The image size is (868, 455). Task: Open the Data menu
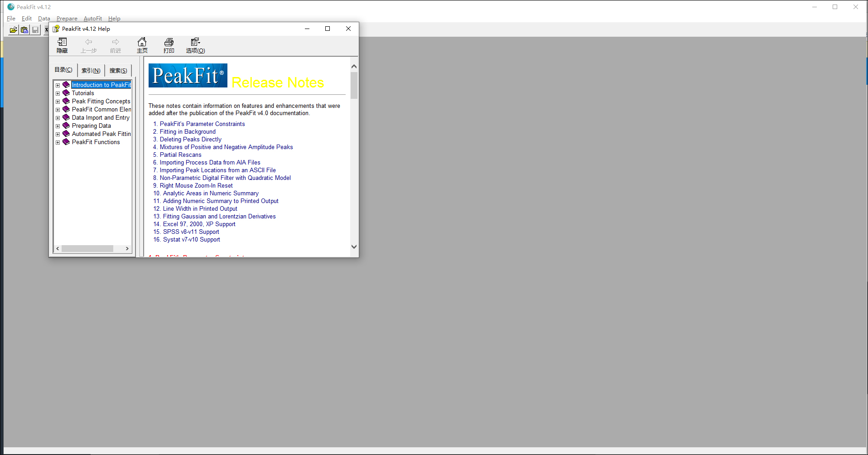tap(44, 19)
